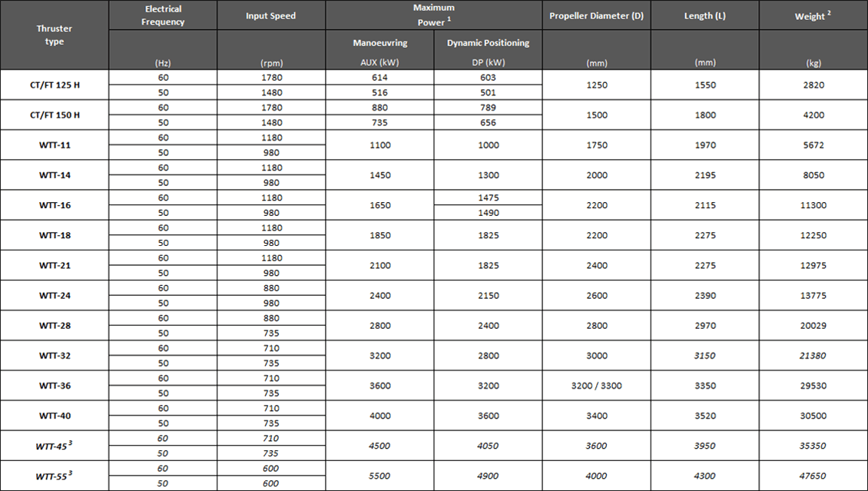Click the Thruster type column header
Screen dimensions: 868x491
[55, 35]
